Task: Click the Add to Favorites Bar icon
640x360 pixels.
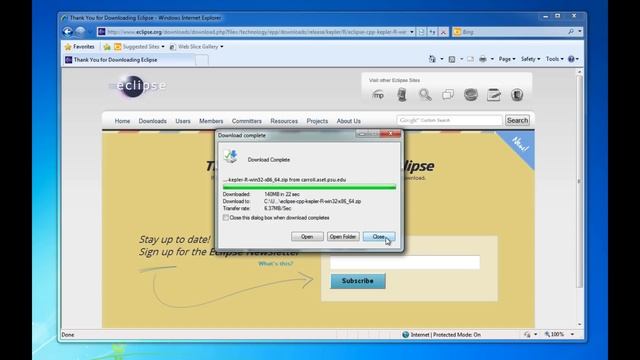Action: pyautogui.click(x=107, y=47)
